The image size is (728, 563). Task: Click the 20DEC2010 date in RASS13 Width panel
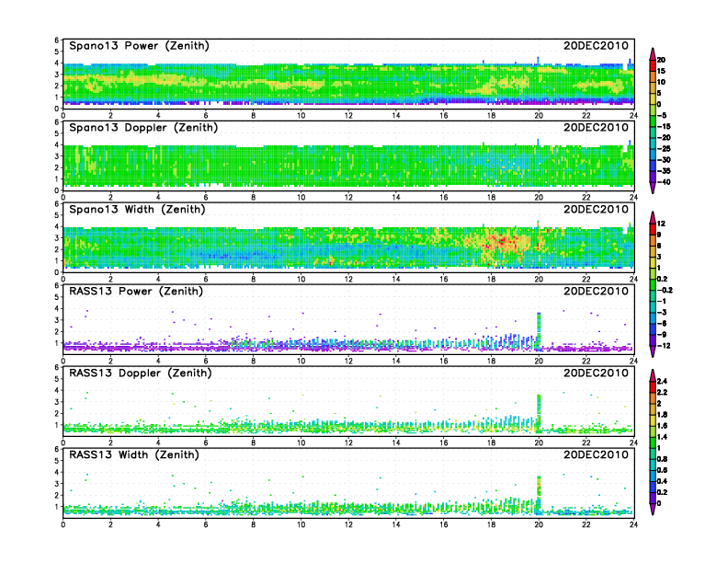click(x=596, y=454)
